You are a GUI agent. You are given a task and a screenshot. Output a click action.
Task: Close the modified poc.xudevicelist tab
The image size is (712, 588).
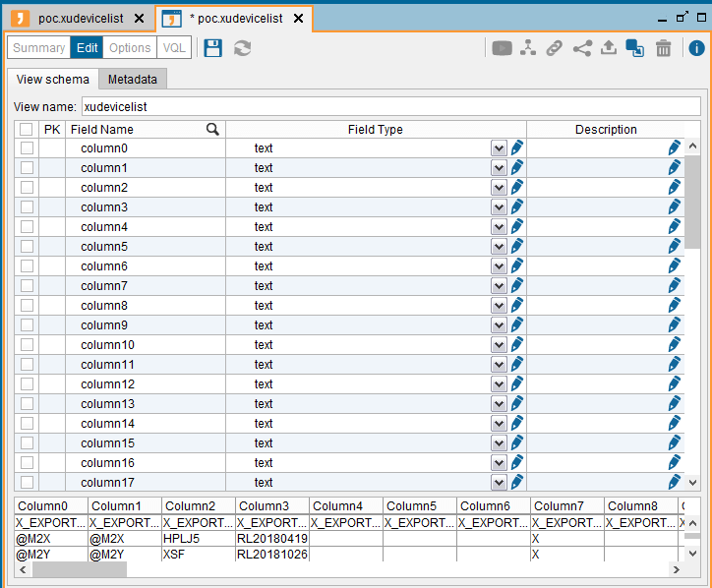coord(298,18)
